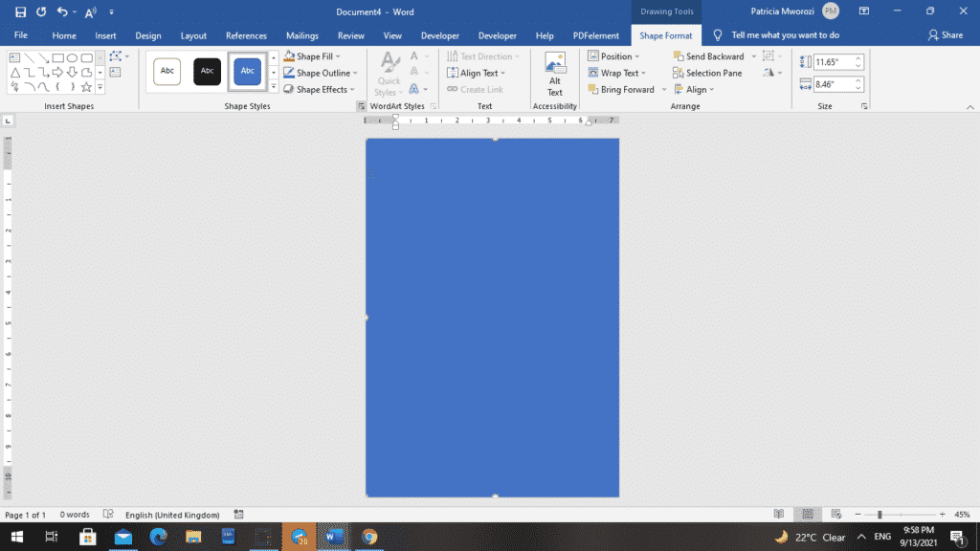Pick the star shape in Insert Shapes
This screenshot has height=551, width=980.
pos(85,87)
